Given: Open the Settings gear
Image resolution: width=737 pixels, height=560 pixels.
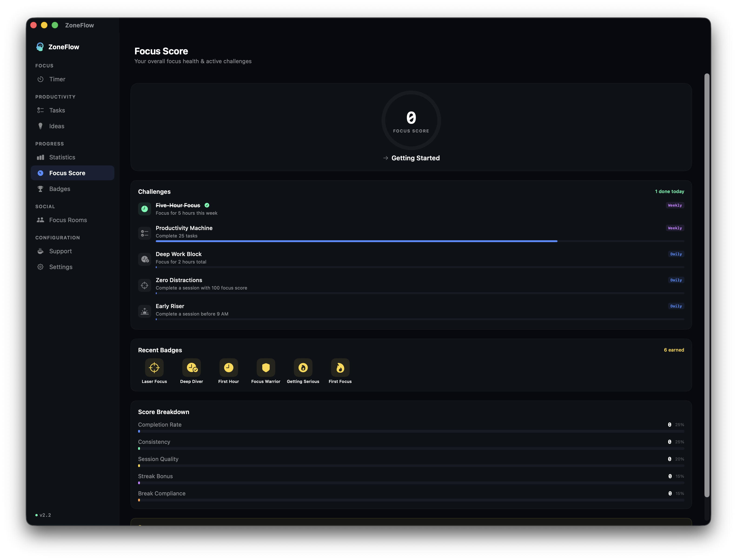Looking at the screenshot, I should click(61, 267).
